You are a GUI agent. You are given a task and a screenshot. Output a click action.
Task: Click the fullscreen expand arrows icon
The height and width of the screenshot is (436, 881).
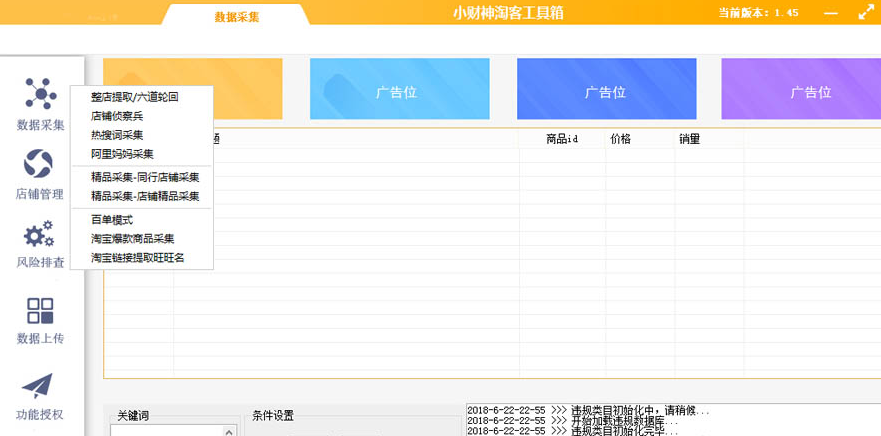click(865, 13)
